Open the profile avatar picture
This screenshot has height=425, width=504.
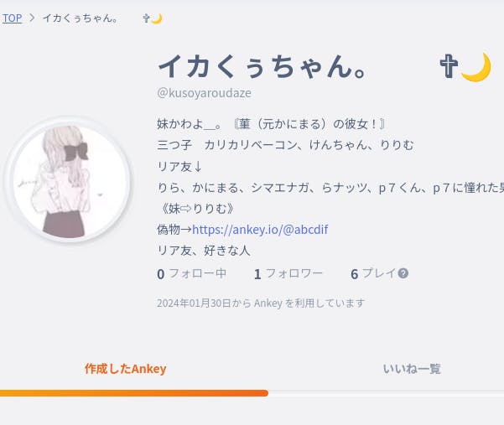(x=69, y=180)
